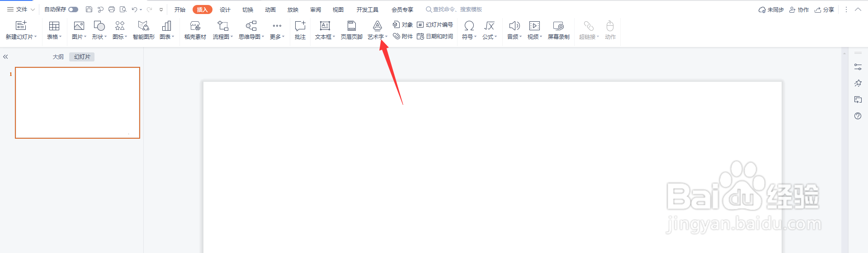Click the Print Preview icon
868x253 pixels.
(x=123, y=9)
